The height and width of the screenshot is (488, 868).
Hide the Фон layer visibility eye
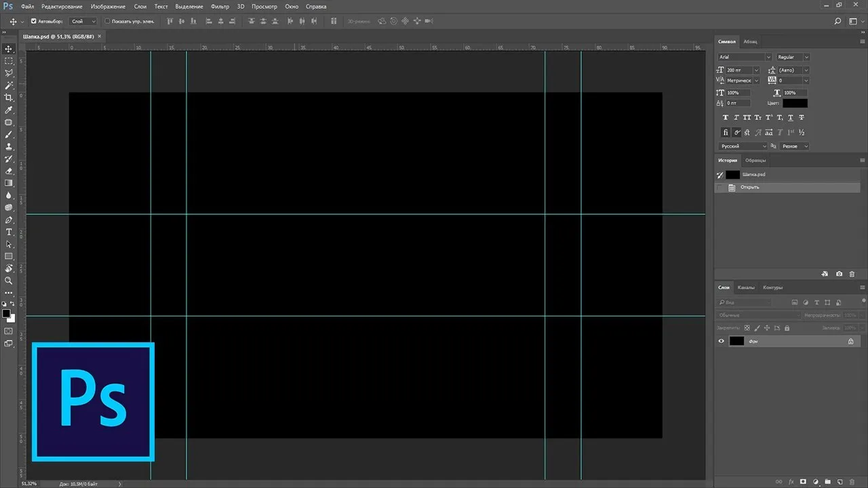click(x=721, y=342)
